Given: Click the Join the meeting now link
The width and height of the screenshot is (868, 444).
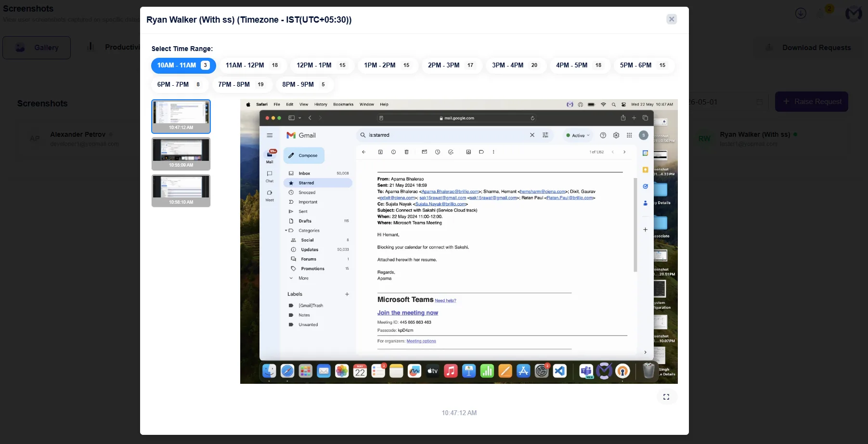Looking at the screenshot, I should point(408,313).
